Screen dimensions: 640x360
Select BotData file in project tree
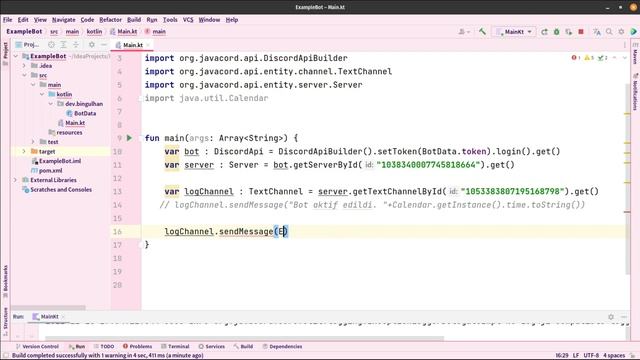tap(81, 113)
